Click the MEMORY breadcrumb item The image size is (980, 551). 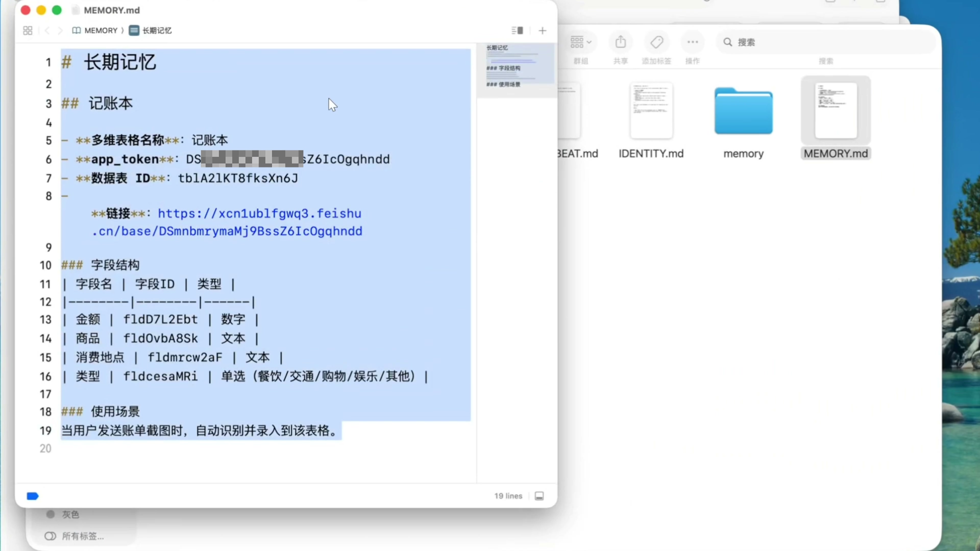pyautogui.click(x=101, y=30)
